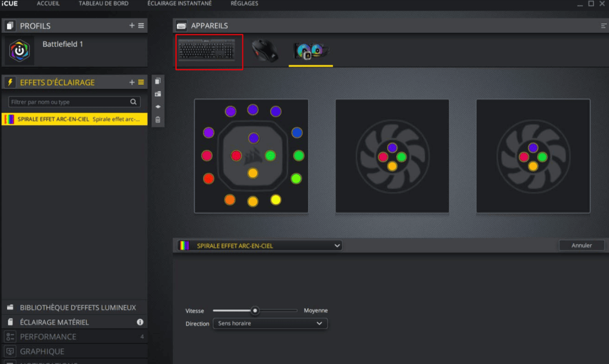Click the Vitesse speed slider handle
The image size is (609, 364).
click(x=255, y=310)
